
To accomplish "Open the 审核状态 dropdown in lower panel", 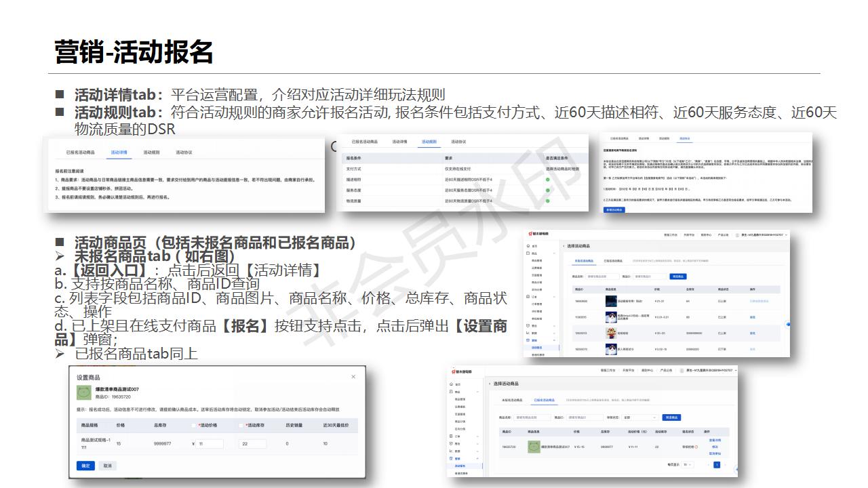I will (x=640, y=418).
